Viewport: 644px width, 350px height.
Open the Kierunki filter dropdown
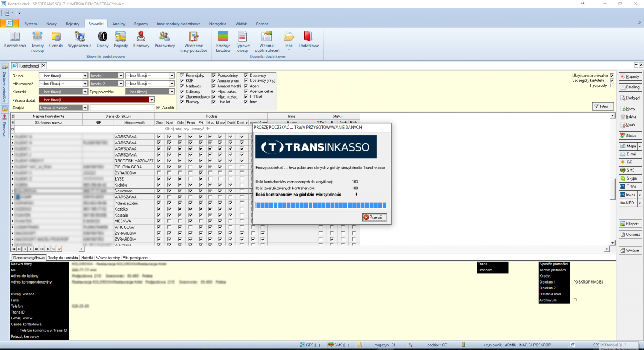[x=85, y=92]
